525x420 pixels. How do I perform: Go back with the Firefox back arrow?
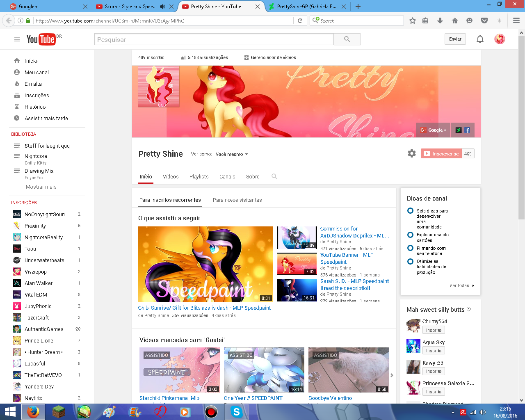(x=9, y=21)
